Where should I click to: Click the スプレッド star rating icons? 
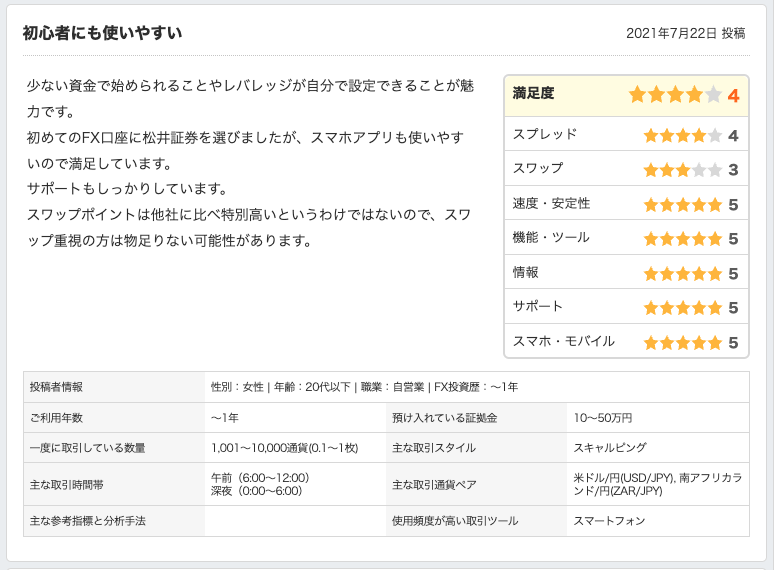pyautogui.click(x=682, y=135)
